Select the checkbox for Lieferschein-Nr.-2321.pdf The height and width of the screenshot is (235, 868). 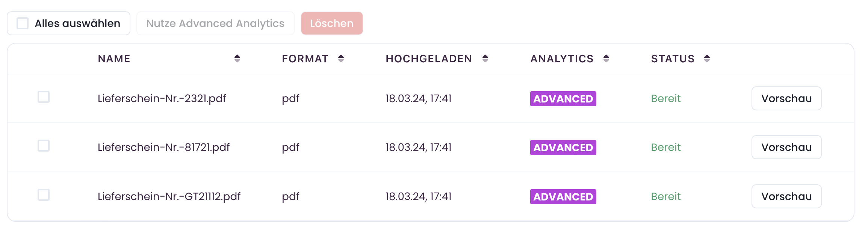(x=44, y=97)
